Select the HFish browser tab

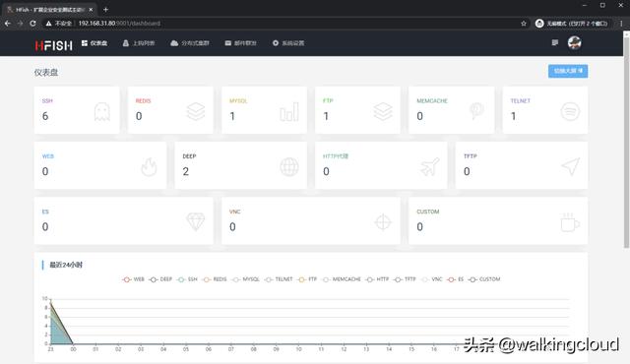pos(50,9)
